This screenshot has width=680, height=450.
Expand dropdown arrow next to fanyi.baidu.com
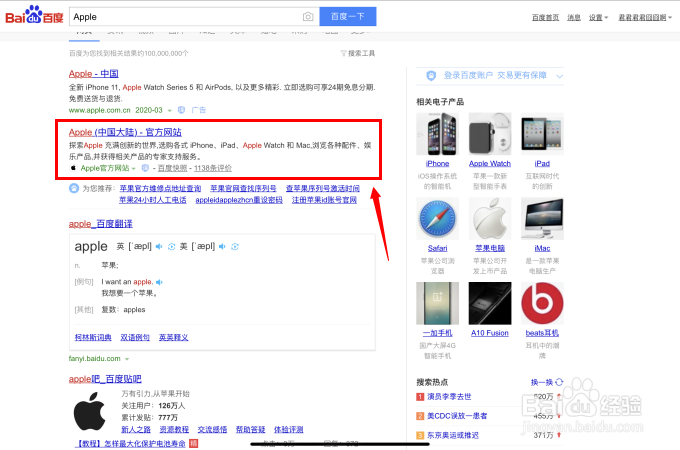(127, 359)
